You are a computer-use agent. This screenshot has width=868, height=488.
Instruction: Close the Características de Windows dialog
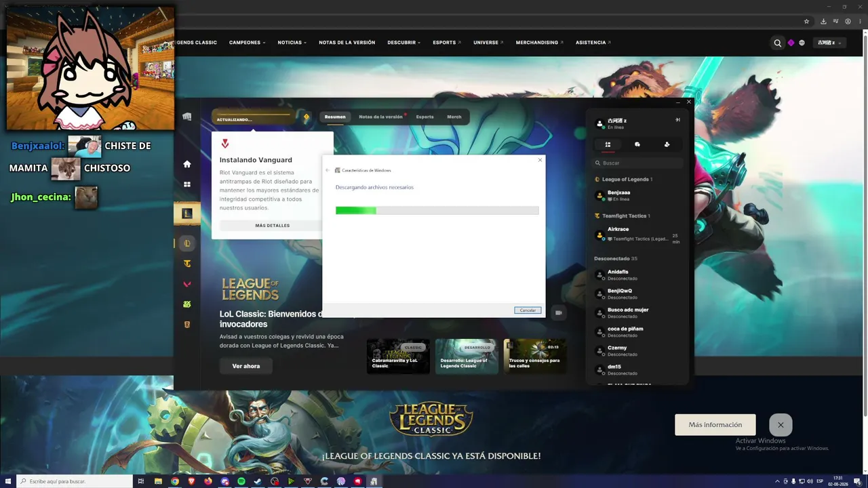540,160
